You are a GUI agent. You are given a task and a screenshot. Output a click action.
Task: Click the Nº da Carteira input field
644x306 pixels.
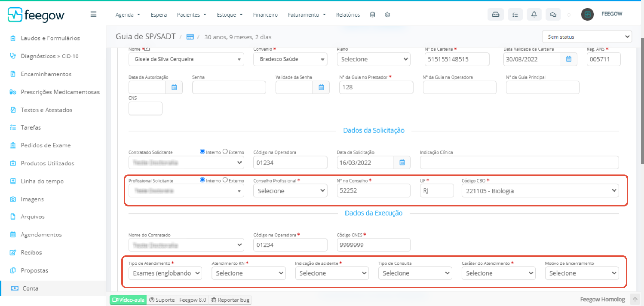pos(457,59)
